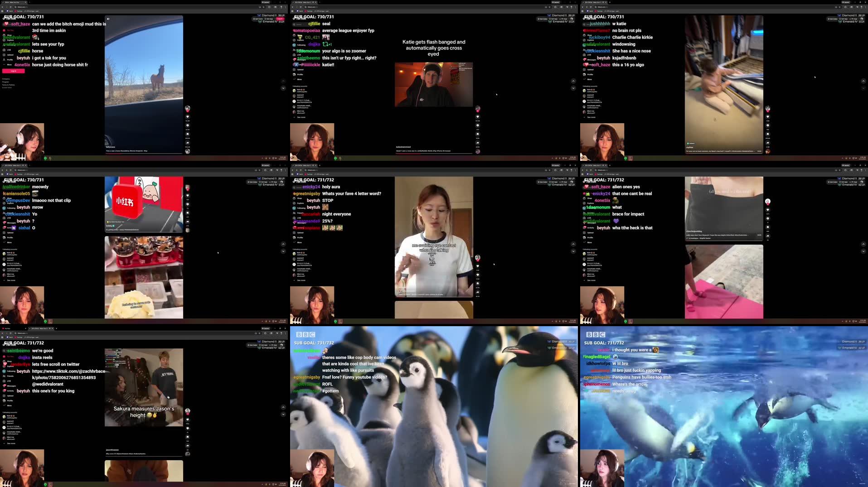This screenshot has width=868, height=487.
Task: Select the LIVE icon in the TikTok sidebar
Action: pyautogui.click(x=10, y=50)
